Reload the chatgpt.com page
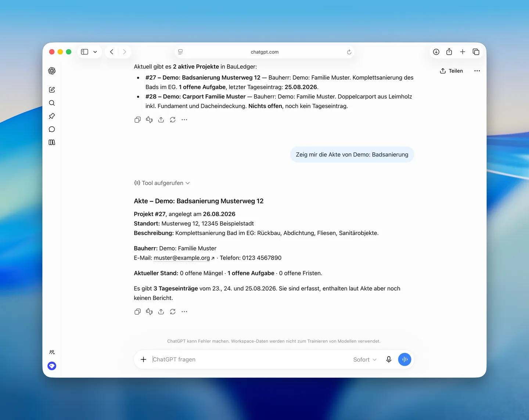529x420 pixels. pos(349,52)
